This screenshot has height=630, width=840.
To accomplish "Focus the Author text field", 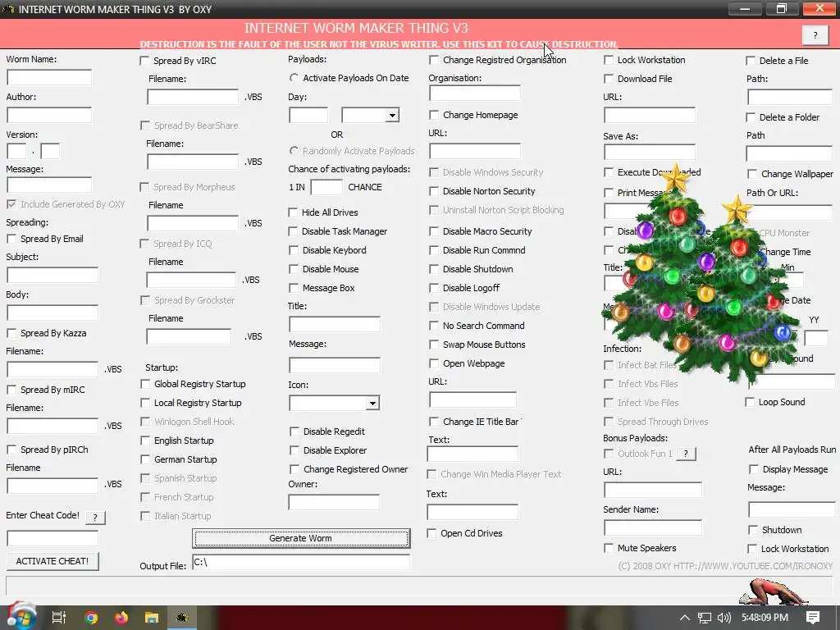I will click(49, 115).
